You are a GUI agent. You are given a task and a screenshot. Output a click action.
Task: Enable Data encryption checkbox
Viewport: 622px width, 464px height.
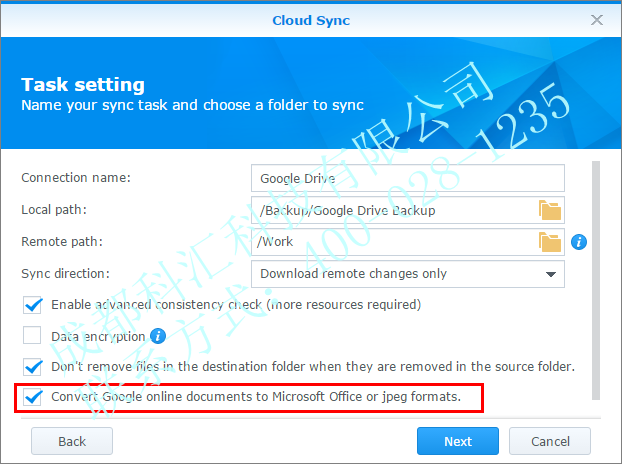pyautogui.click(x=32, y=336)
